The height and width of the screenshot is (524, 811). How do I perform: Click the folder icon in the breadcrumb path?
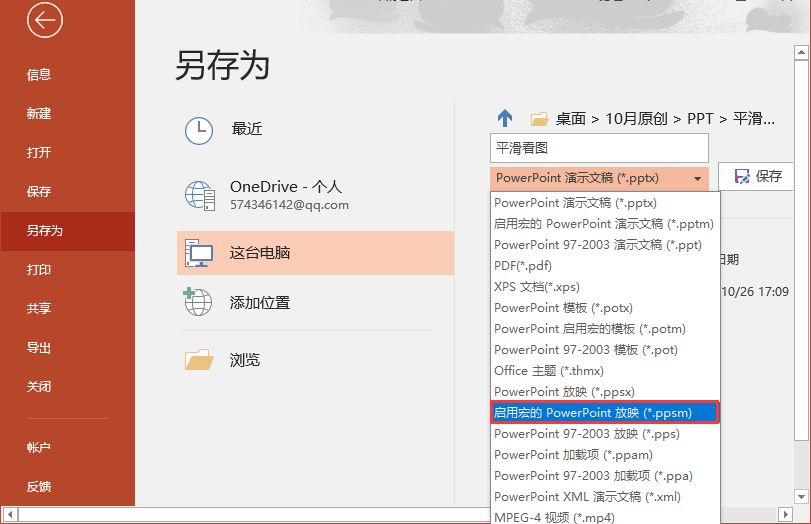[x=539, y=119]
